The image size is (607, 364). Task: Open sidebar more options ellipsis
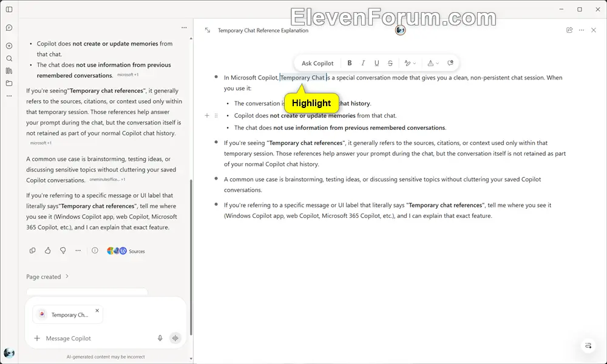pos(9,95)
